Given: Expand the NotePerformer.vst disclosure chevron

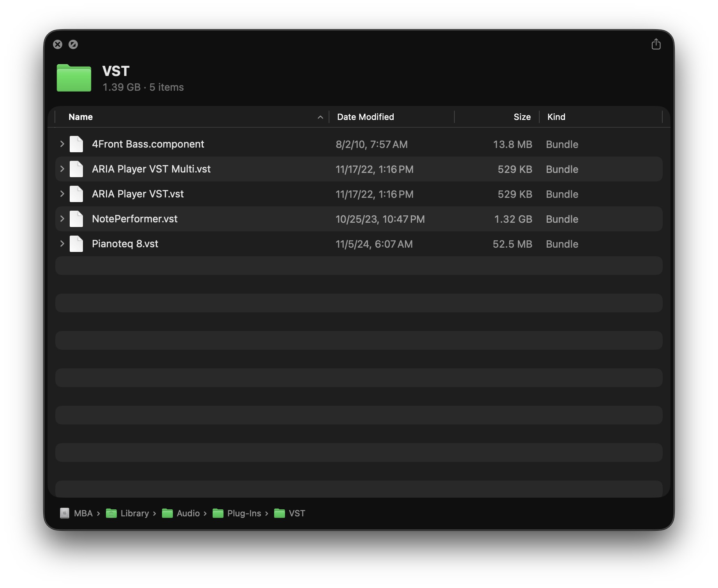Looking at the screenshot, I should [62, 219].
